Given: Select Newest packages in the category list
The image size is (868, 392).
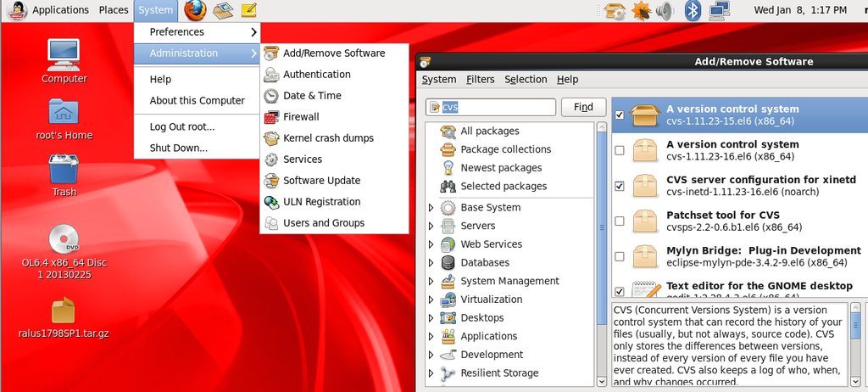Looking at the screenshot, I should (501, 168).
